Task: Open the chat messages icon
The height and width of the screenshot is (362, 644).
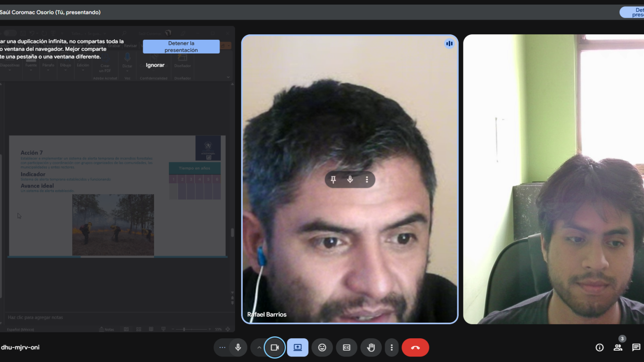Action: coord(636,347)
